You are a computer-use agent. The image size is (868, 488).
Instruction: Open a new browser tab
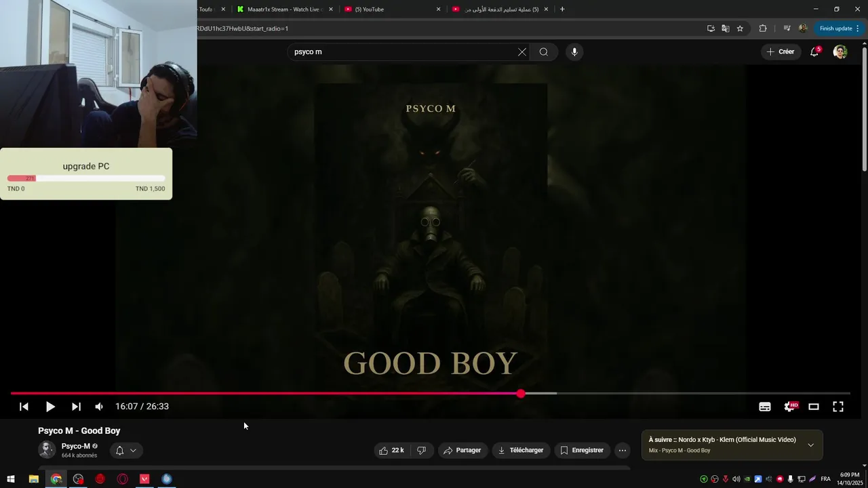click(562, 9)
